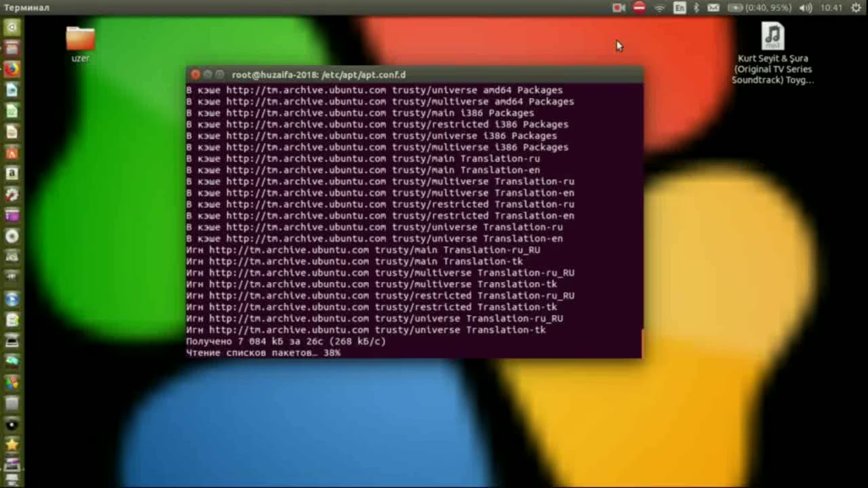Click the Терминал title in top panel

point(26,7)
